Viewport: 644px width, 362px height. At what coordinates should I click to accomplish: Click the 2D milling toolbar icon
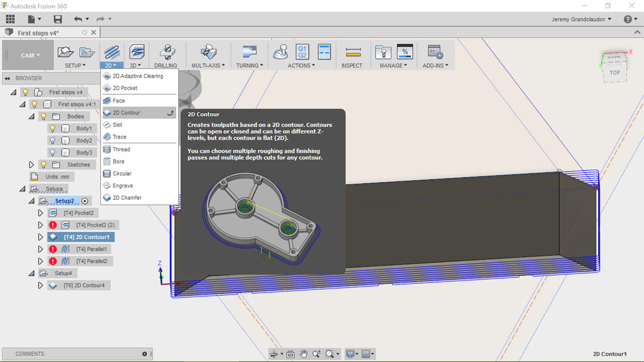coord(112,52)
